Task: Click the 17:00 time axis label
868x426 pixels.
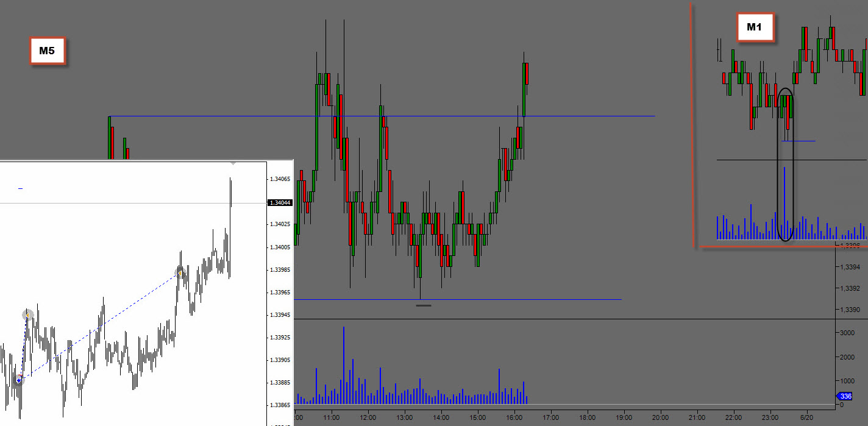Action: pos(551,418)
